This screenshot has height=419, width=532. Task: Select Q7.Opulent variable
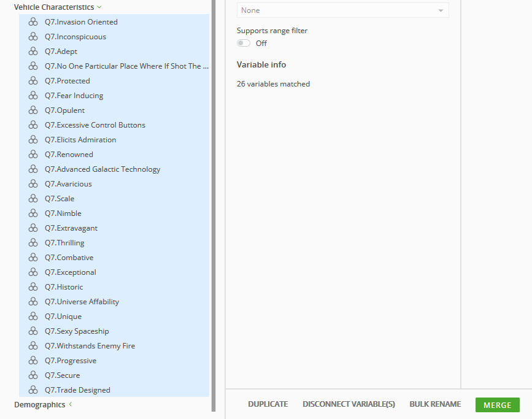(x=114, y=110)
